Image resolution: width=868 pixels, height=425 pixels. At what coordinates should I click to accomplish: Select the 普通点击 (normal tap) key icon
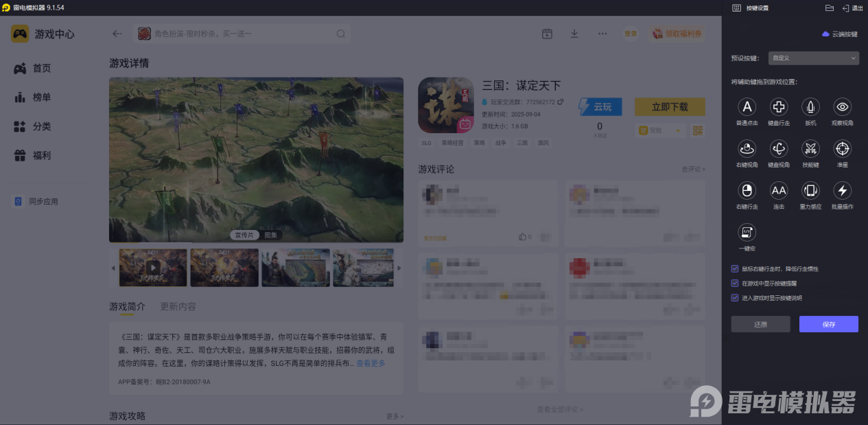(x=747, y=106)
